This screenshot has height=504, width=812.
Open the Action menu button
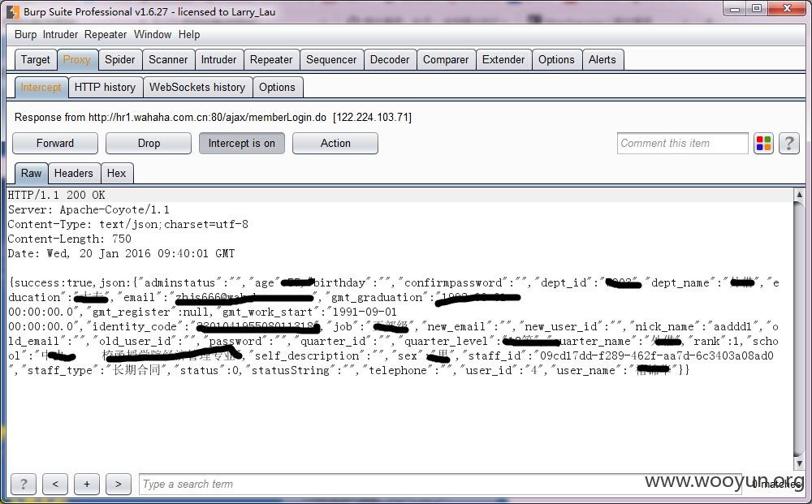335,144
